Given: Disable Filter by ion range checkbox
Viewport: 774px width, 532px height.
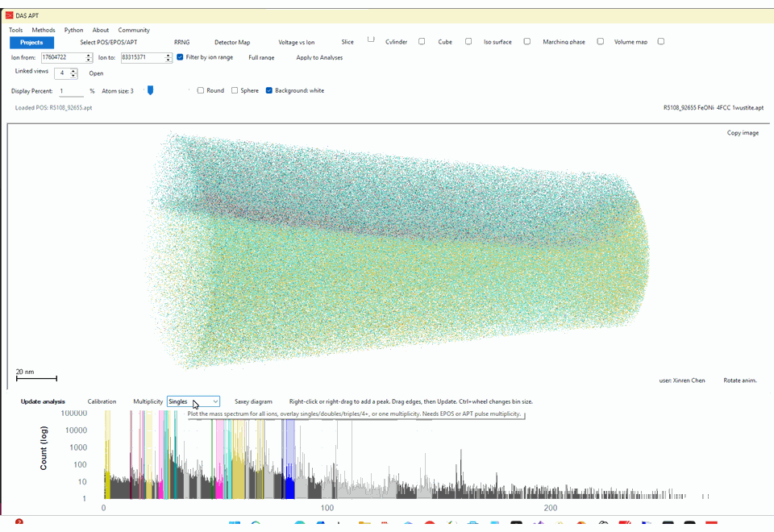Looking at the screenshot, I should tap(180, 57).
